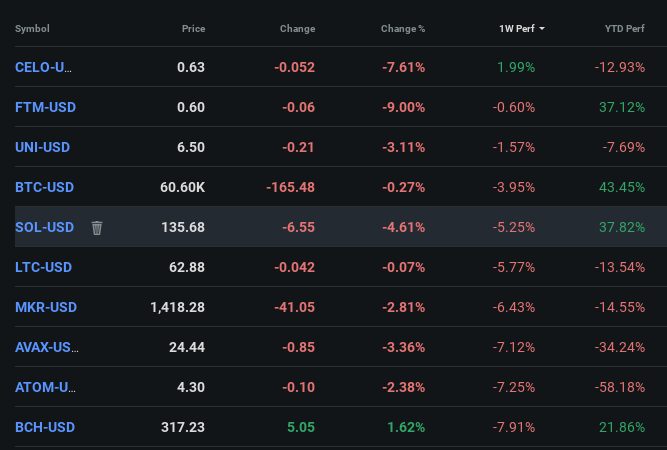Click the SOL 1W perf -5.25%
This screenshot has width=667, height=450.
point(514,227)
